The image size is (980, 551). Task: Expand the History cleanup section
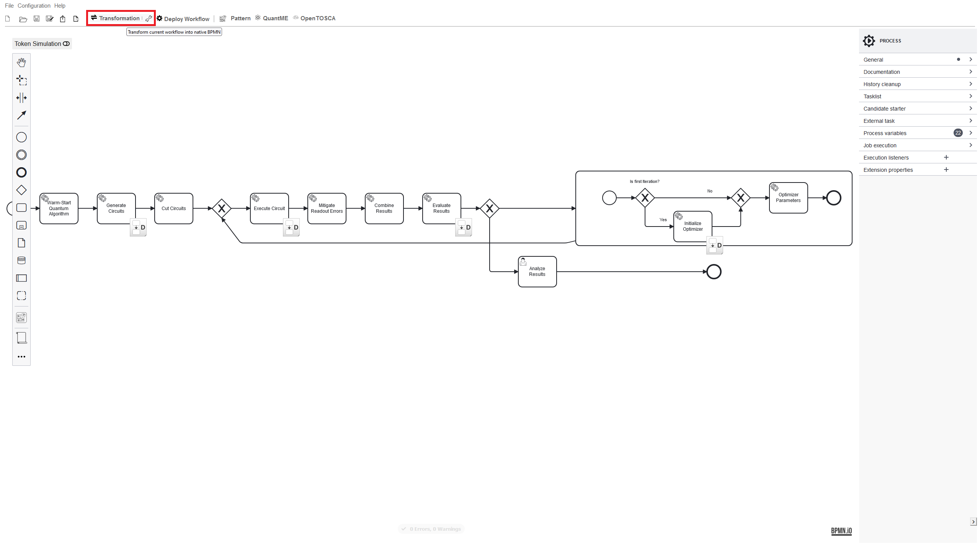pos(917,84)
